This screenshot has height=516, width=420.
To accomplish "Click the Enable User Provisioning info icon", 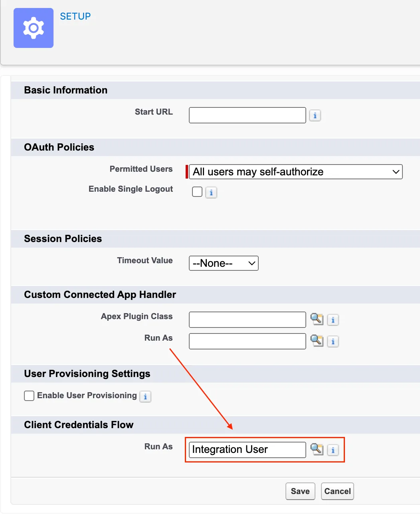I will tap(145, 397).
